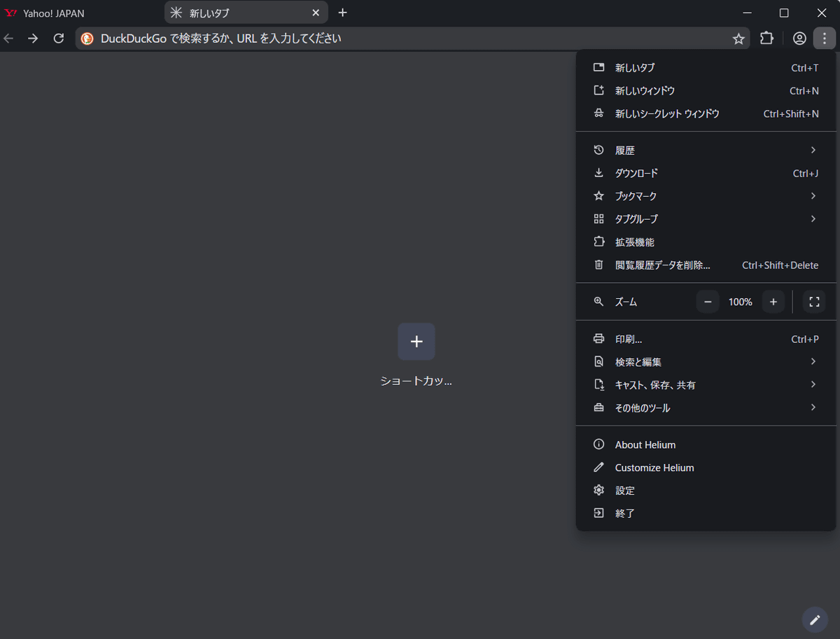Decrease zoom with the minus button

point(708,302)
